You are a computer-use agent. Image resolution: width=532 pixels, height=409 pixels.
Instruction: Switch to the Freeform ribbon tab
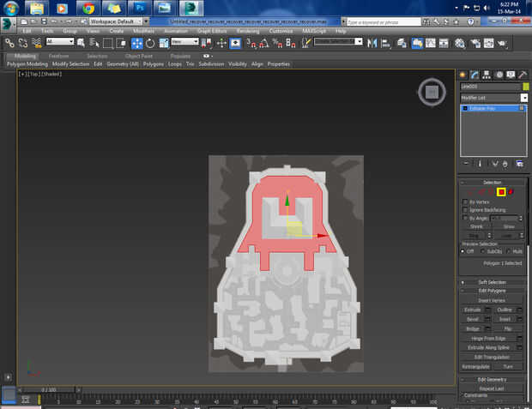tap(58, 56)
